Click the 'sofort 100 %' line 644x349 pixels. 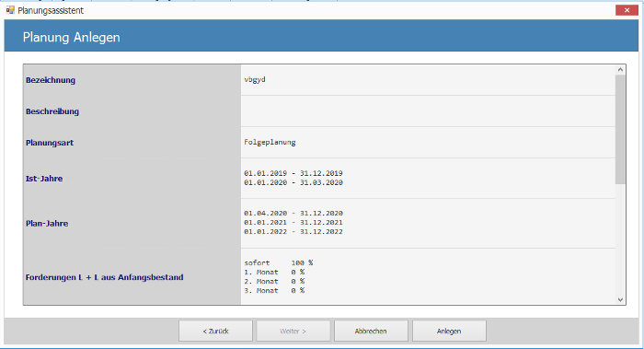click(279, 262)
